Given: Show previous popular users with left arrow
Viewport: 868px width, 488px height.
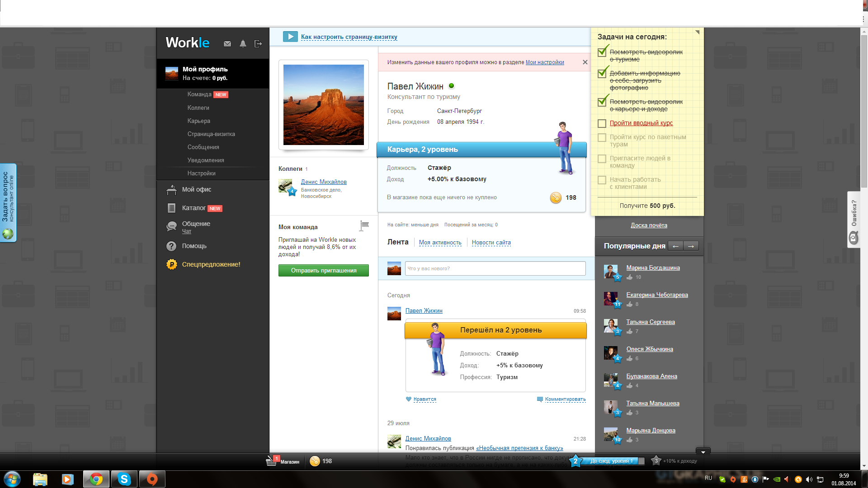Looking at the screenshot, I should point(675,246).
